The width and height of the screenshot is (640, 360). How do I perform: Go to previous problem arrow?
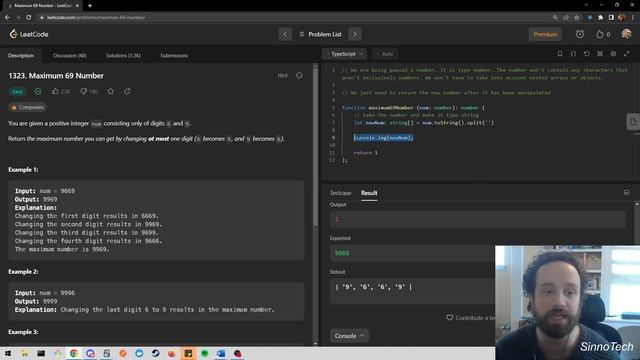[x=285, y=34]
